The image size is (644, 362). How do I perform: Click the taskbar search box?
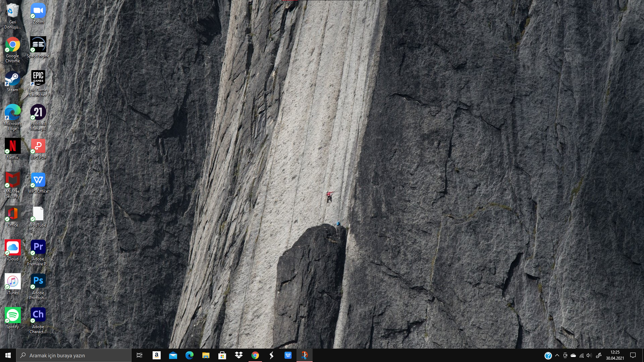(x=74, y=355)
